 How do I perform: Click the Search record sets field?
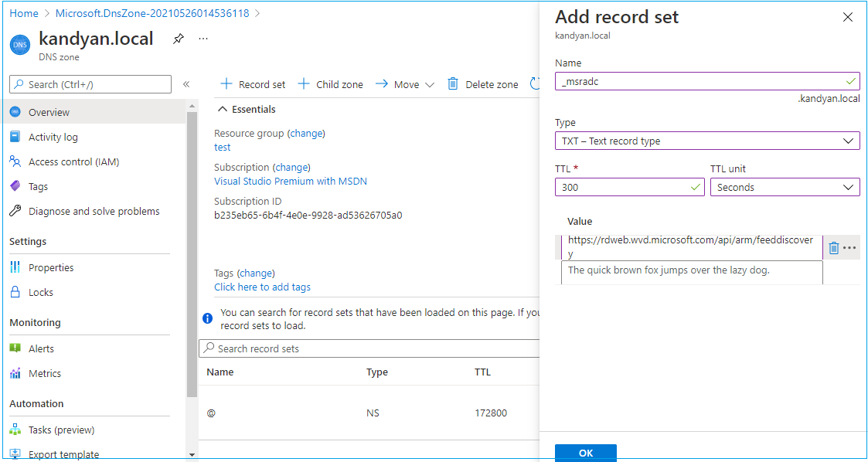point(369,348)
